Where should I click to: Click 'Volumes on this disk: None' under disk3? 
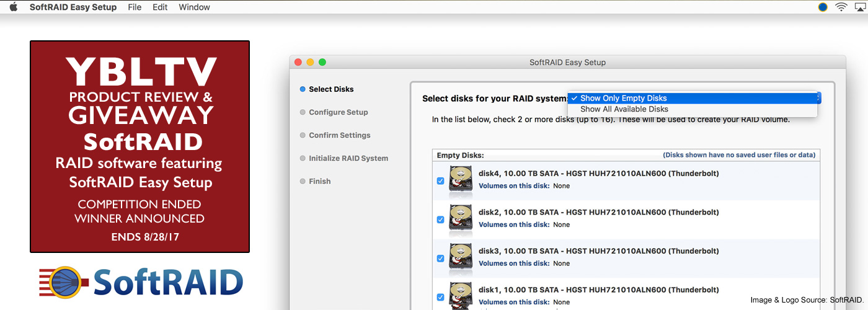[x=524, y=263]
